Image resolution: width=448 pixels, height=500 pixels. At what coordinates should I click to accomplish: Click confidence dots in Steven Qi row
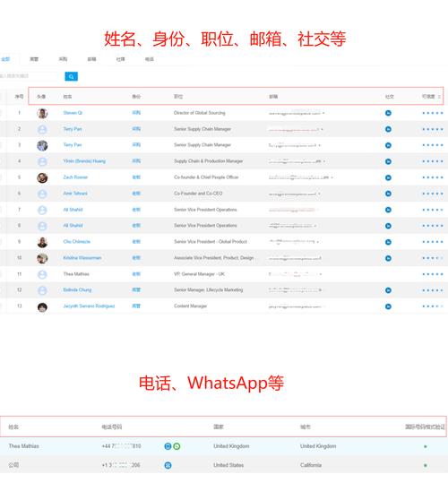coord(433,113)
